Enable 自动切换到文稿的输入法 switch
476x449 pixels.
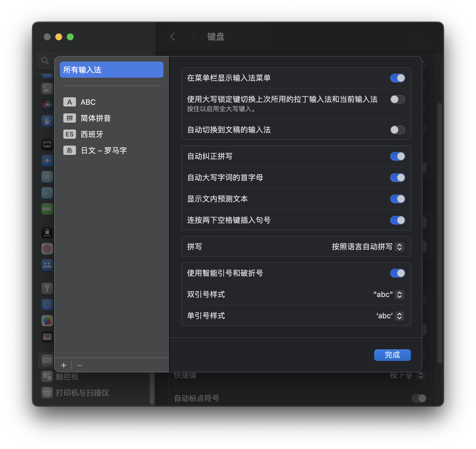tap(397, 130)
